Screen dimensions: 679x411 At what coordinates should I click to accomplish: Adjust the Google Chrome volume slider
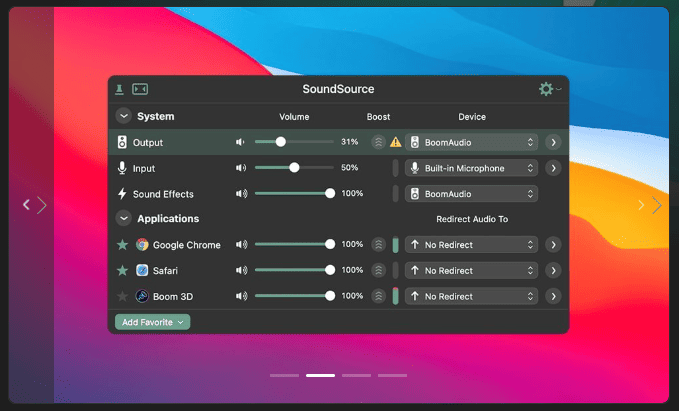point(294,244)
